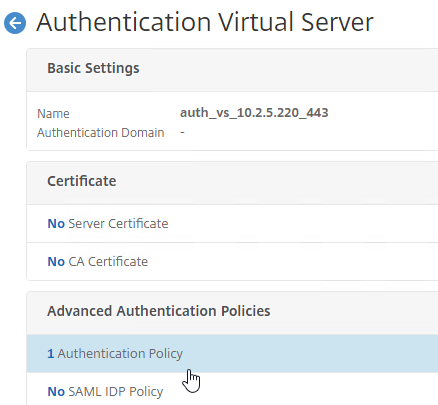Image resolution: width=438 pixels, height=405 pixels.
Task: Select the auth_vs_10.2.5.220_443 name value
Action: coord(254,113)
